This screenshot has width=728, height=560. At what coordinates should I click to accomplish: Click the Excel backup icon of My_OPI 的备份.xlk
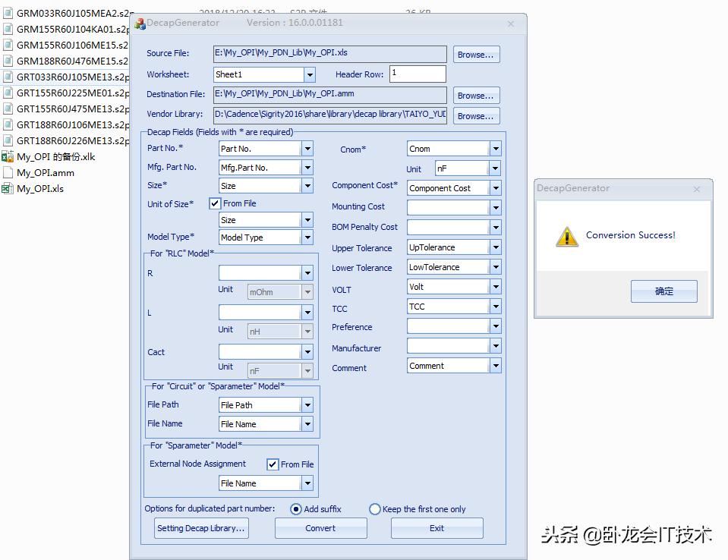click(8, 156)
